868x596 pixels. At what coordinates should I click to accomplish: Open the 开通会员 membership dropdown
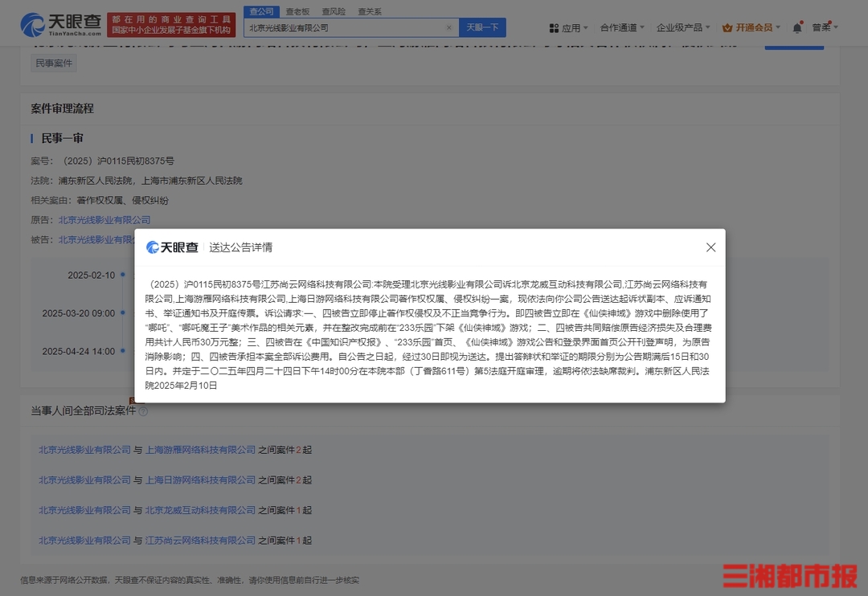point(751,27)
